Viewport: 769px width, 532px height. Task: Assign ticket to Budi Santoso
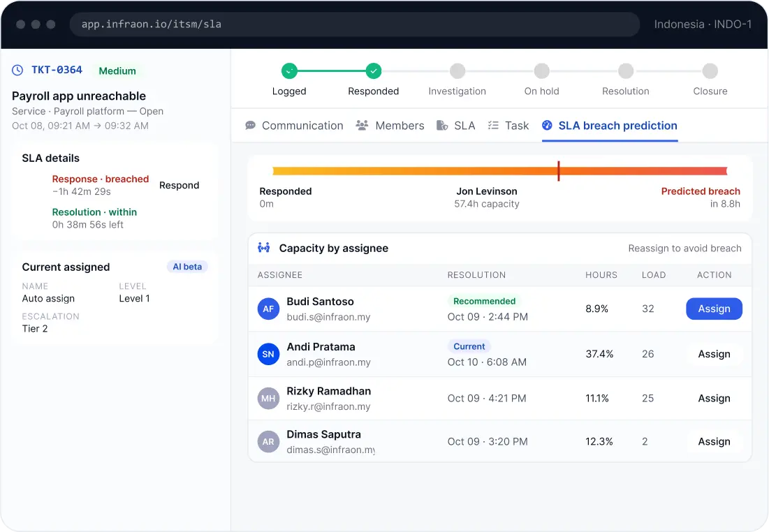point(714,309)
